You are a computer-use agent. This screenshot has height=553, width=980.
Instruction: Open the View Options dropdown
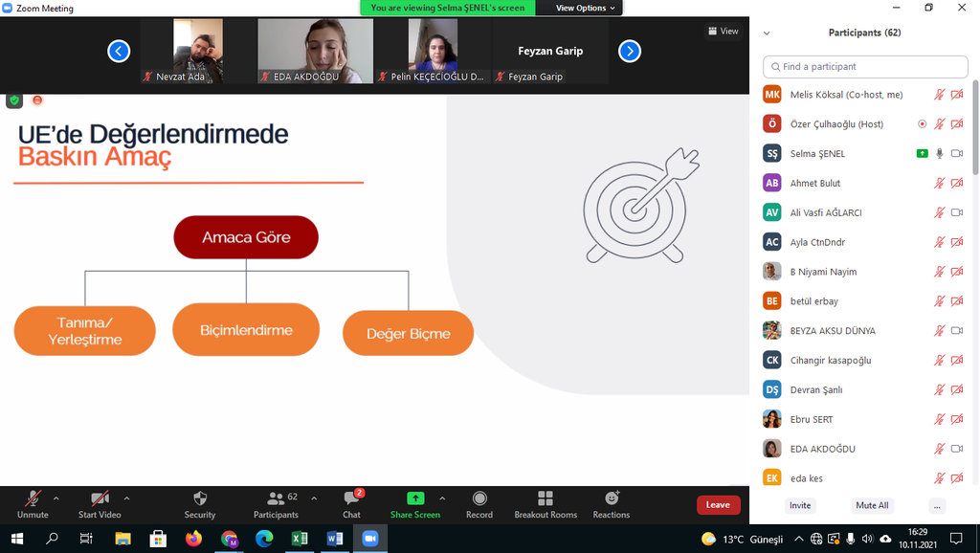click(585, 8)
